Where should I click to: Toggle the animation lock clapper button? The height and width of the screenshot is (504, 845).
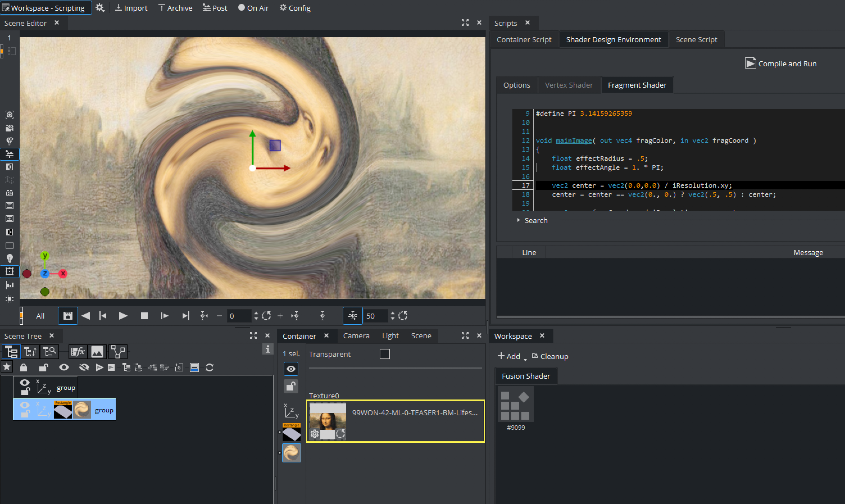tap(68, 316)
